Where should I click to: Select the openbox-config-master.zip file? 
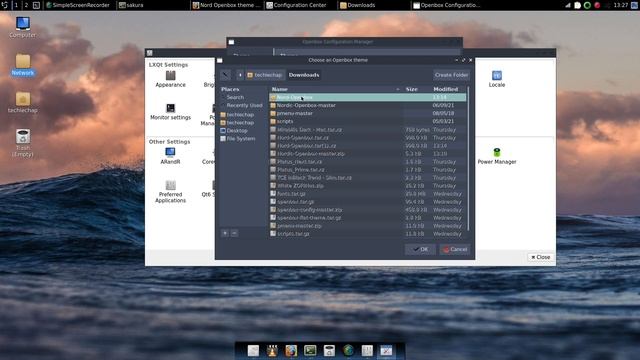click(x=367, y=210)
